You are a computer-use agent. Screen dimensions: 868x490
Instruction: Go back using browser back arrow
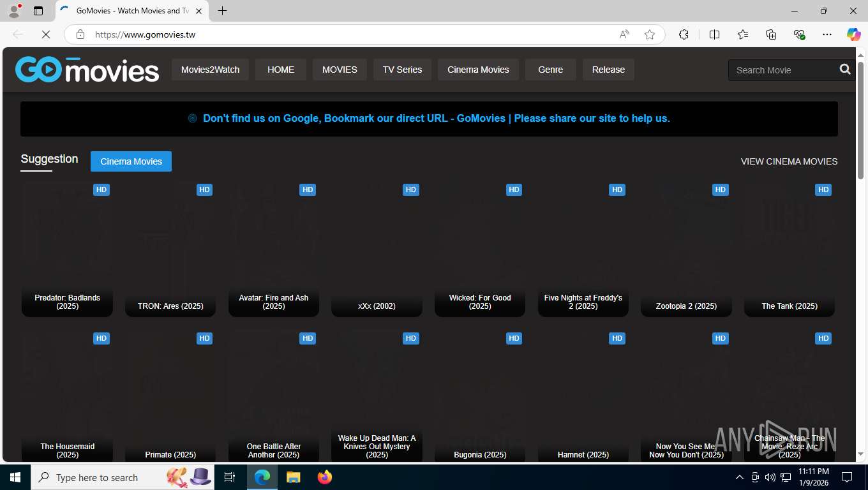(18, 34)
